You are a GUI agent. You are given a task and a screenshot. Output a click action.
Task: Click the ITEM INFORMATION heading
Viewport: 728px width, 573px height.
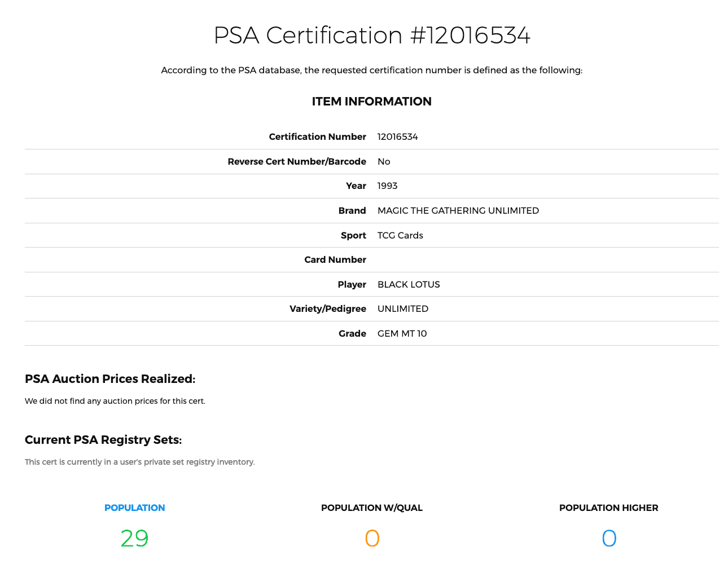pyautogui.click(x=372, y=102)
